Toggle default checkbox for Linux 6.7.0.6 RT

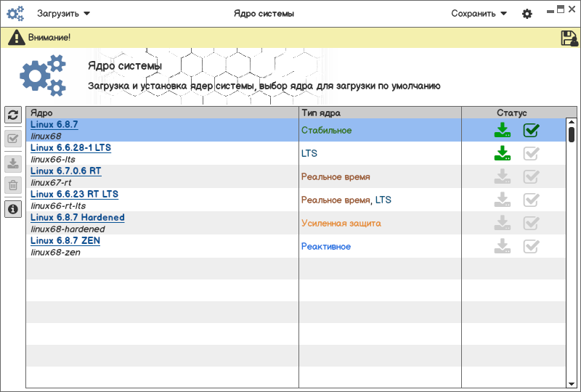pos(532,176)
